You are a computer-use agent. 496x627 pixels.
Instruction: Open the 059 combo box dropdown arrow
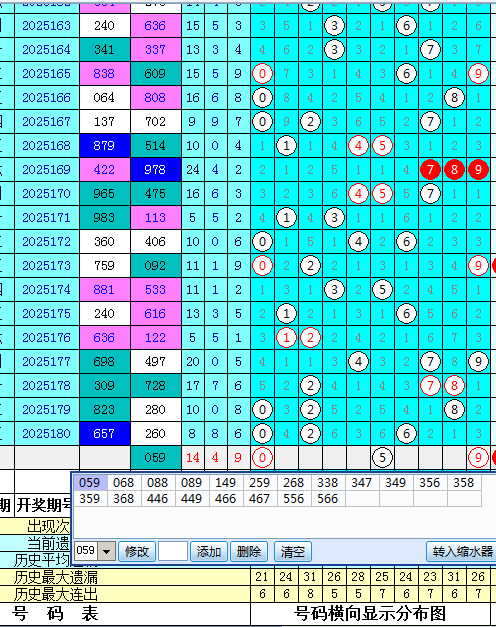(x=106, y=552)
